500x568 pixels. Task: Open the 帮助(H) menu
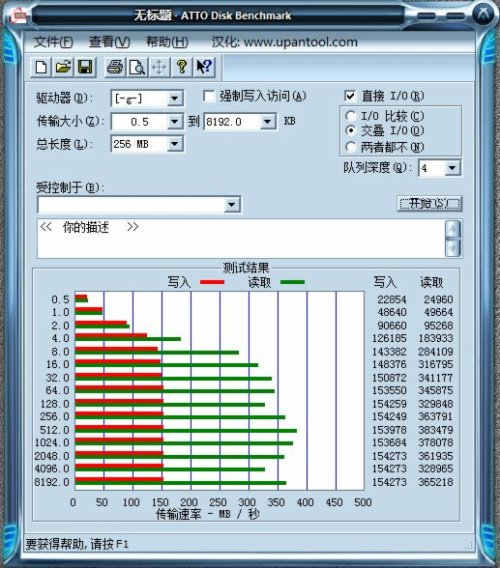167,42
